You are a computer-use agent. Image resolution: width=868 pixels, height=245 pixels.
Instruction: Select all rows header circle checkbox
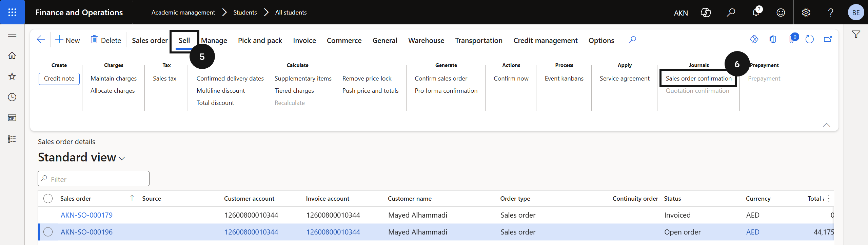coord(48,199)
